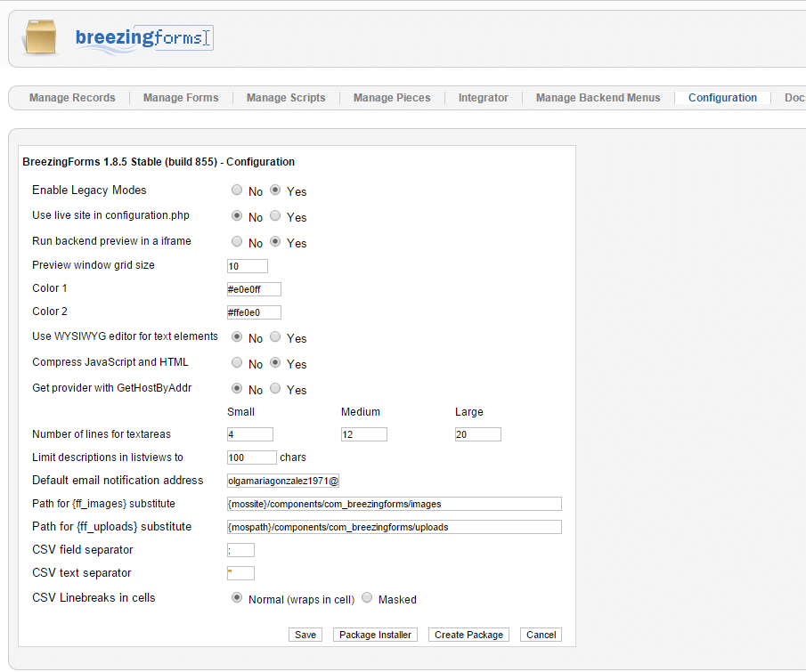Image resolution: width=806 pixels, height=672 pixels.
Task: Select No for WYSIWYG editor option
Action: tap(236, 337)
